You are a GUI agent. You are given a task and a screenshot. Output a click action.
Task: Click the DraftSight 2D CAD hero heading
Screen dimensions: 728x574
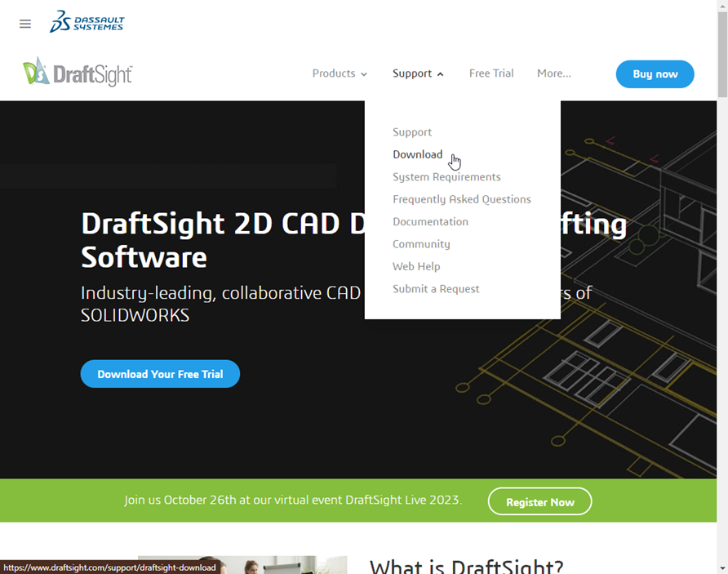point(353,240)
